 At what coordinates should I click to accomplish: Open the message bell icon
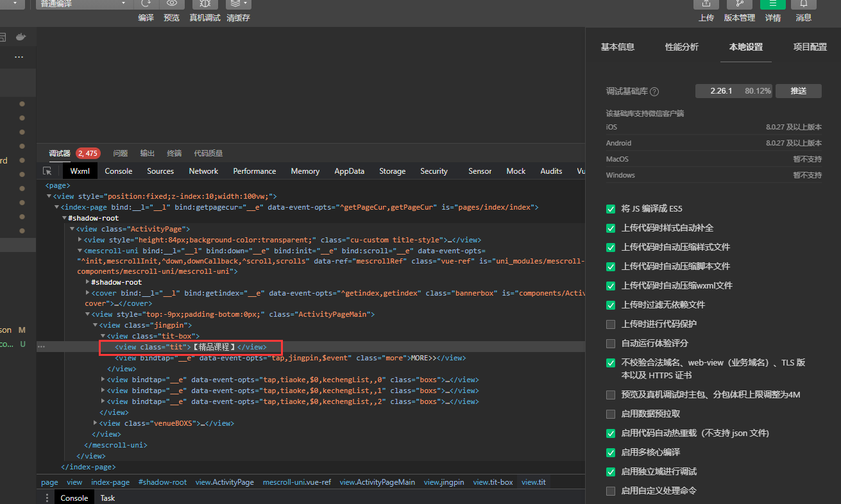(x=803, y=4)
